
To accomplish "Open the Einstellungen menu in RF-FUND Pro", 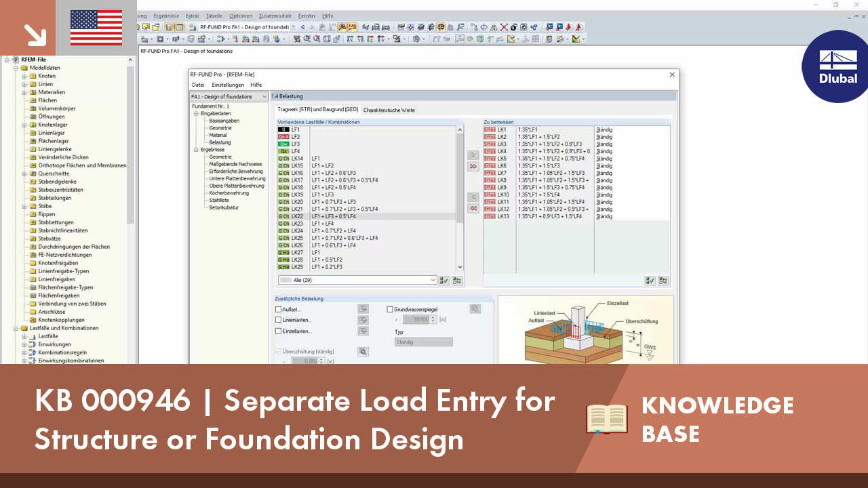I will tap(228, 84).
